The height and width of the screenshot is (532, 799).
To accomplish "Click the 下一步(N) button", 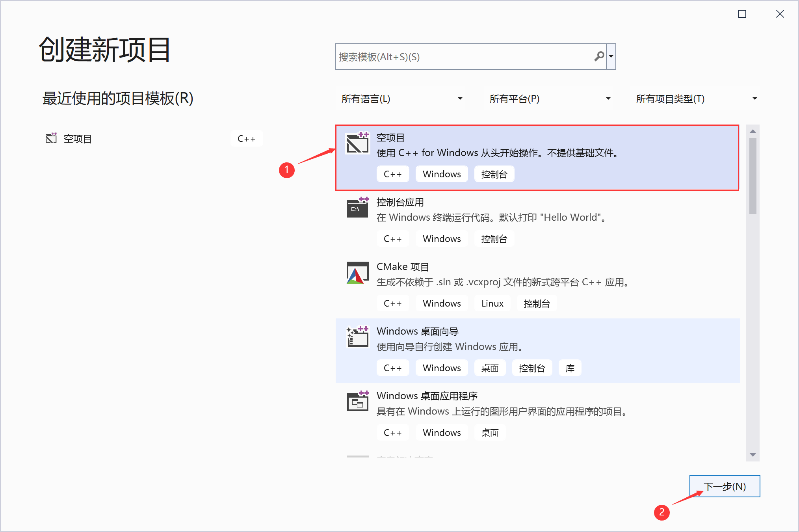I will (724, 486).
